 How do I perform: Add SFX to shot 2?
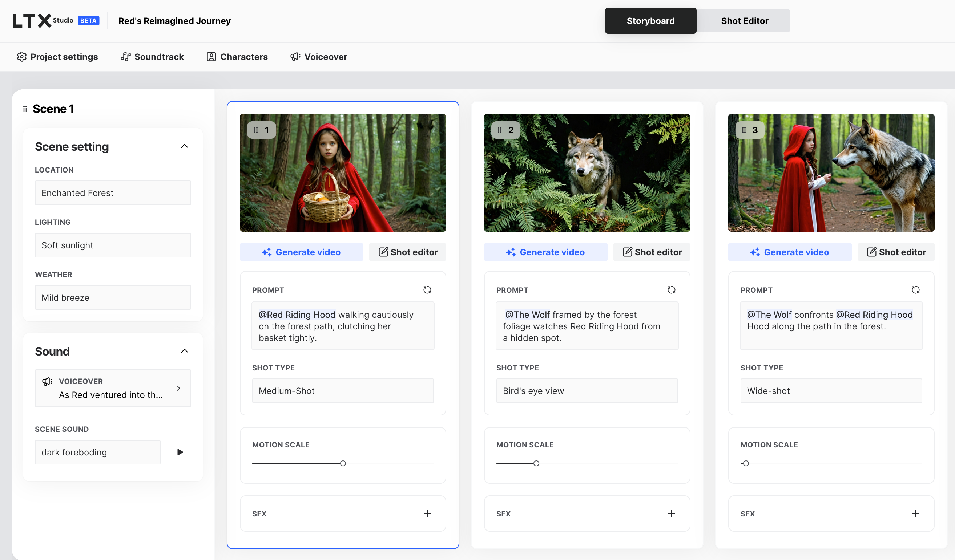[671, 514]
